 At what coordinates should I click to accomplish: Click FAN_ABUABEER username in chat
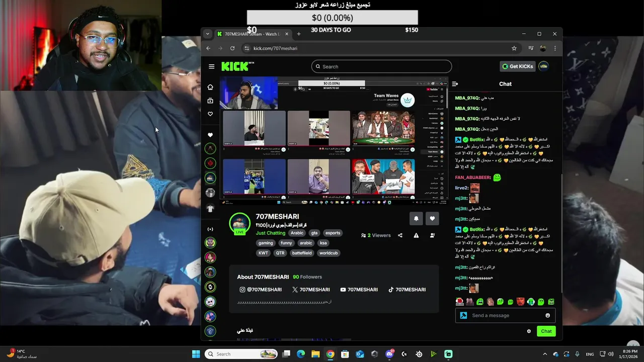tap(472, 177)
